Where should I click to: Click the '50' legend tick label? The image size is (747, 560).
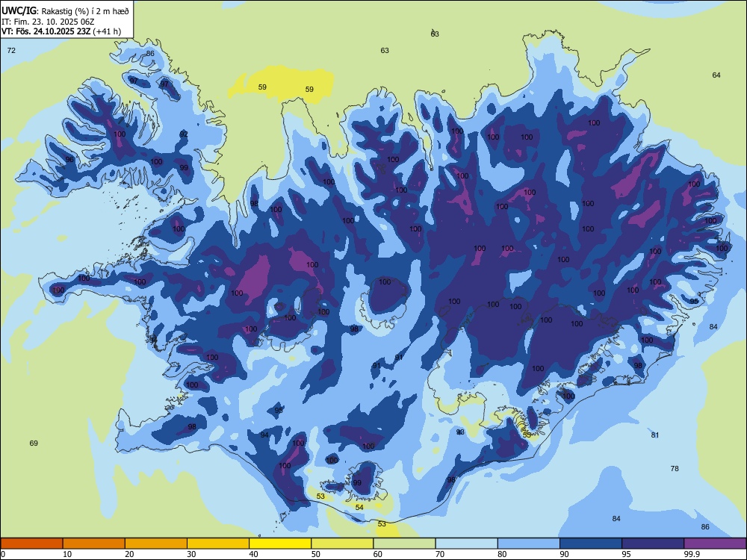(315, 554)
